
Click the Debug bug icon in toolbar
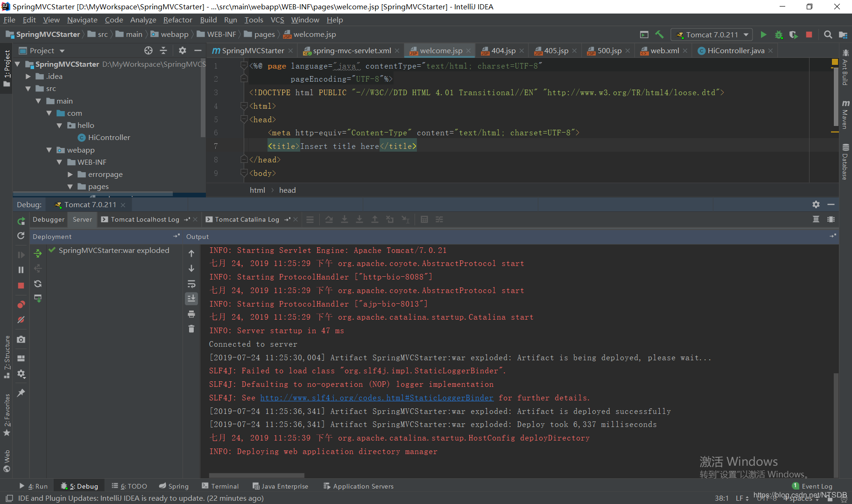point(779,35)
